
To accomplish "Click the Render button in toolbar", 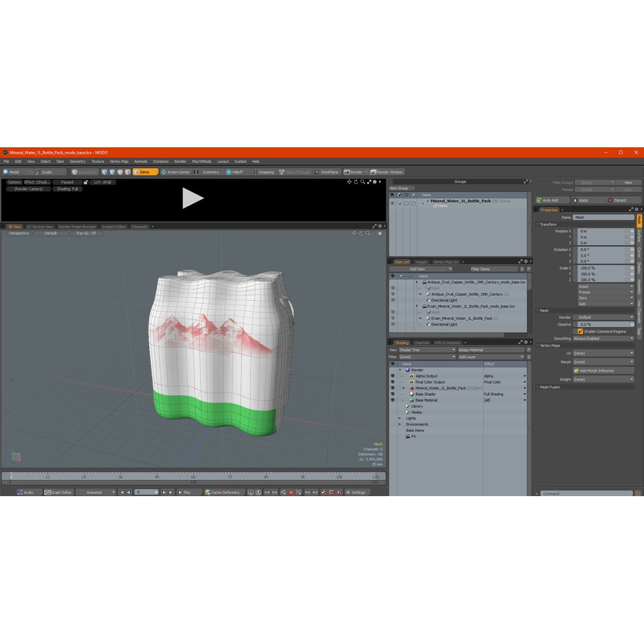I will coord(355,172).
